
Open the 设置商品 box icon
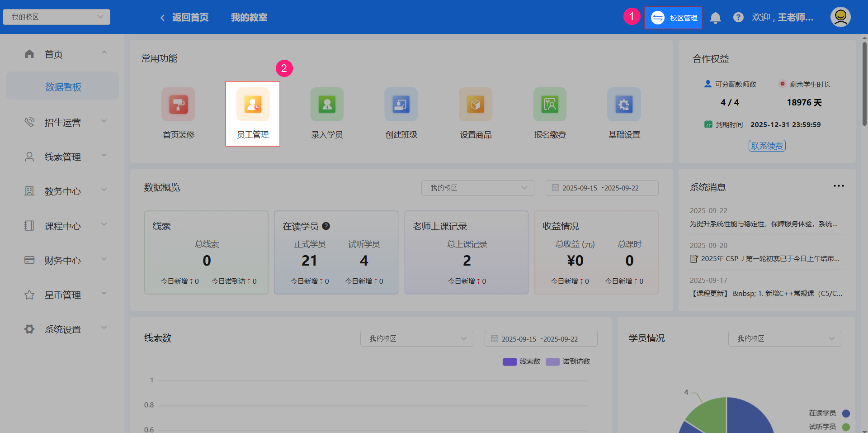476,105
